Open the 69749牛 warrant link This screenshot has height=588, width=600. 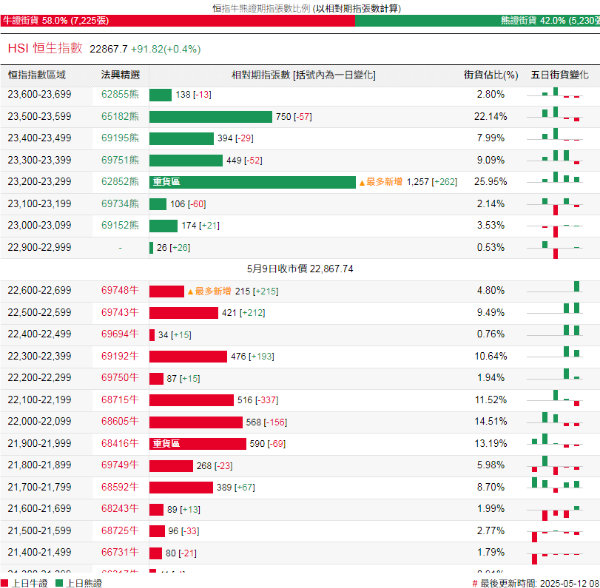(x=120, y=465)
